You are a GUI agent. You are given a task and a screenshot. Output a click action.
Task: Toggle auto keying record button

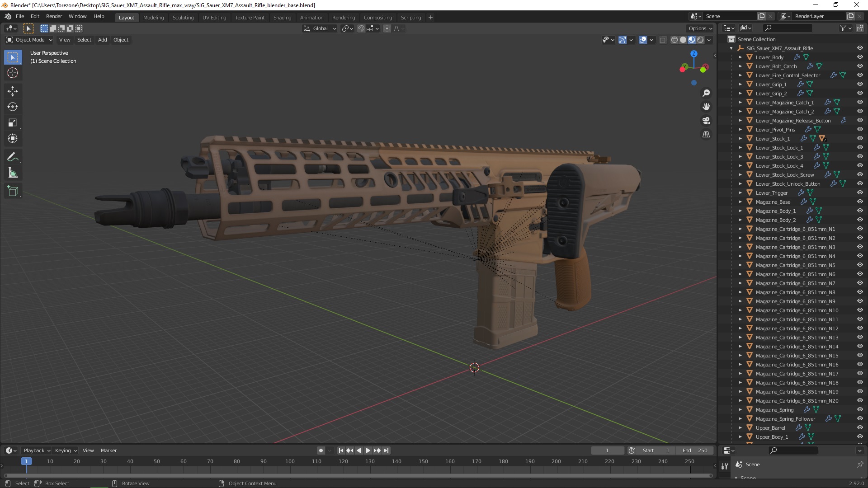pos(321,450)
